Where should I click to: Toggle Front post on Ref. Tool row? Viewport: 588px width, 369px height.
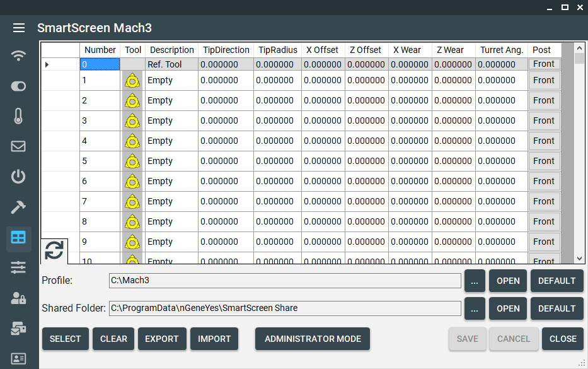click(x=543, y=64)
